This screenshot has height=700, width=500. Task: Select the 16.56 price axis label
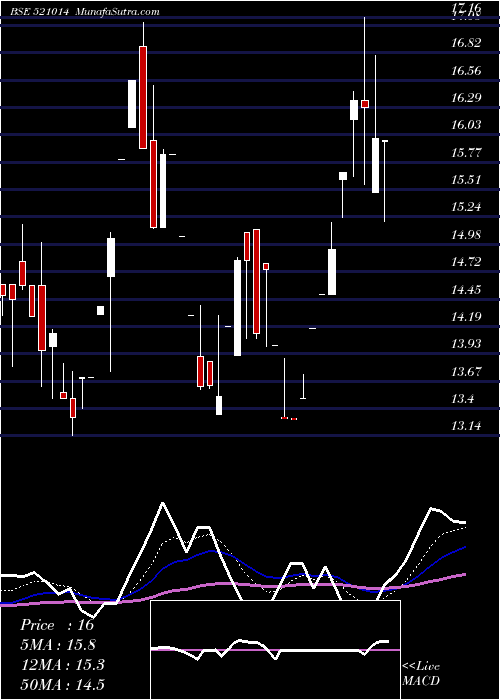coord(466,70)
